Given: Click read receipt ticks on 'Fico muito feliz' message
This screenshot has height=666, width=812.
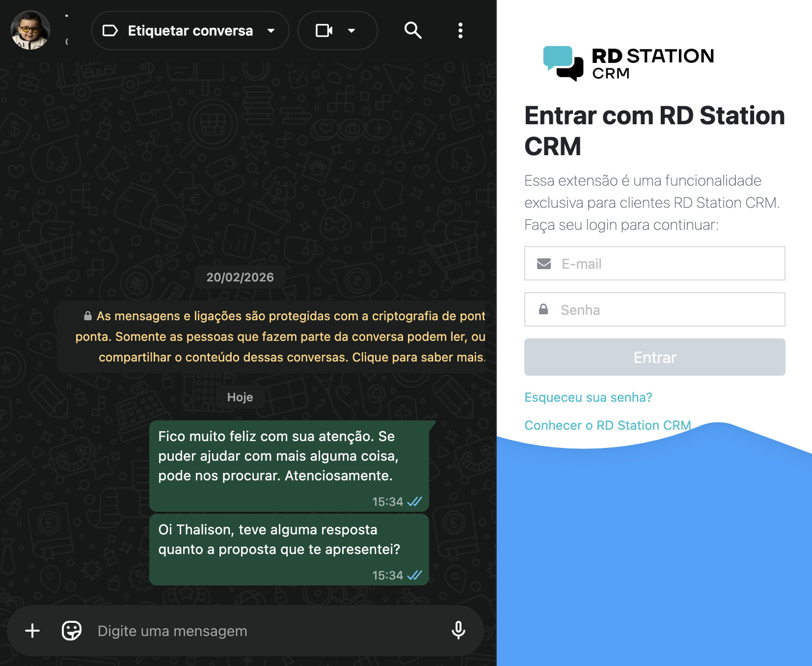Looking at the screenshot, I should [x=415, y=501].
